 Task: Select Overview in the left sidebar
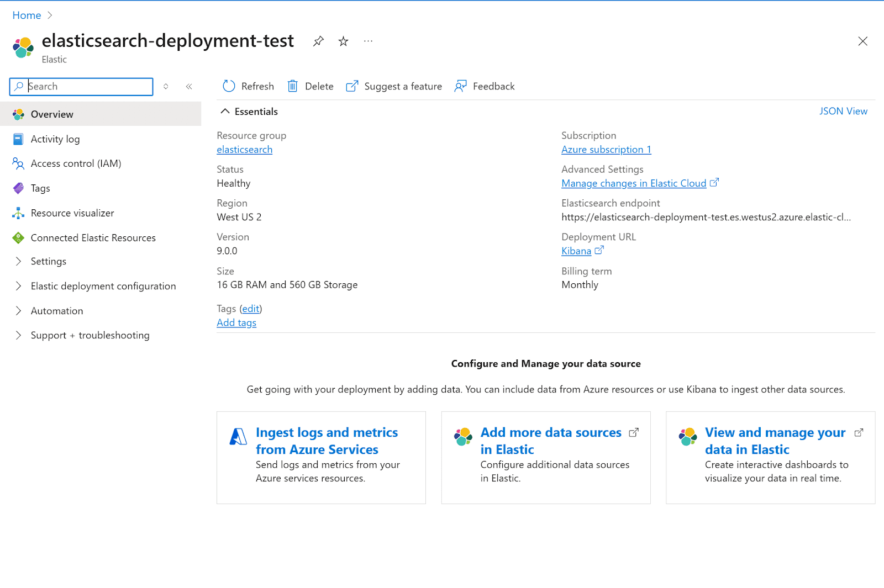pos(52,114)
